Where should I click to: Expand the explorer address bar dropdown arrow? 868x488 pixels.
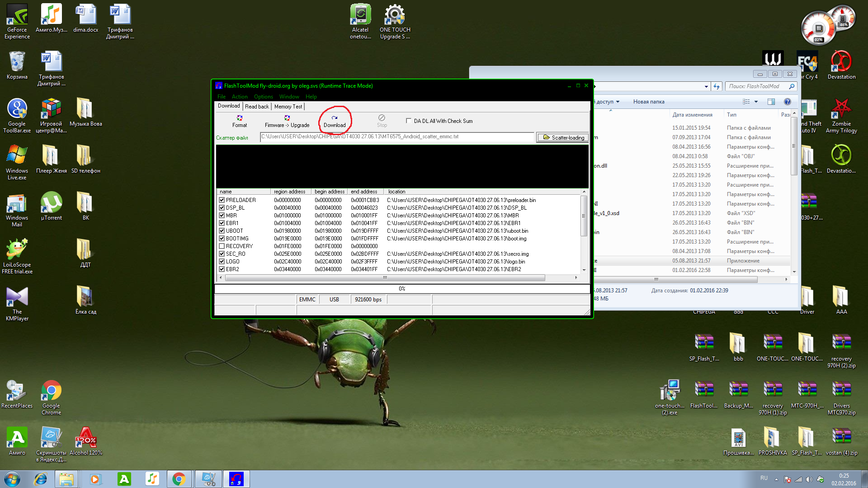coord(706,86)
